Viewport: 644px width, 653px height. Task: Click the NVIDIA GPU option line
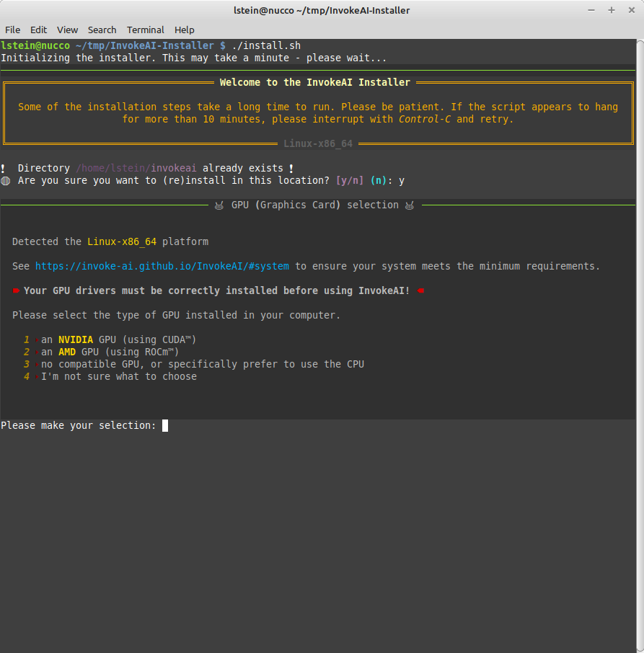point(118,339)
